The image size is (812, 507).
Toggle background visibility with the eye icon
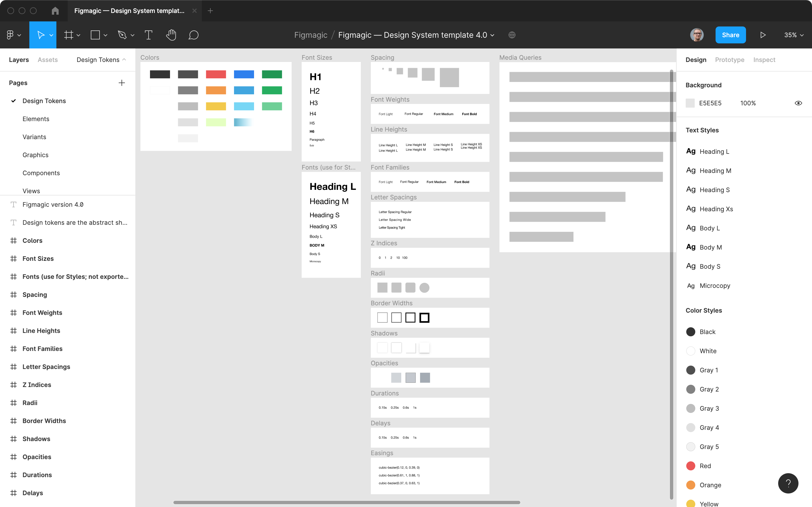coord(798,103)
